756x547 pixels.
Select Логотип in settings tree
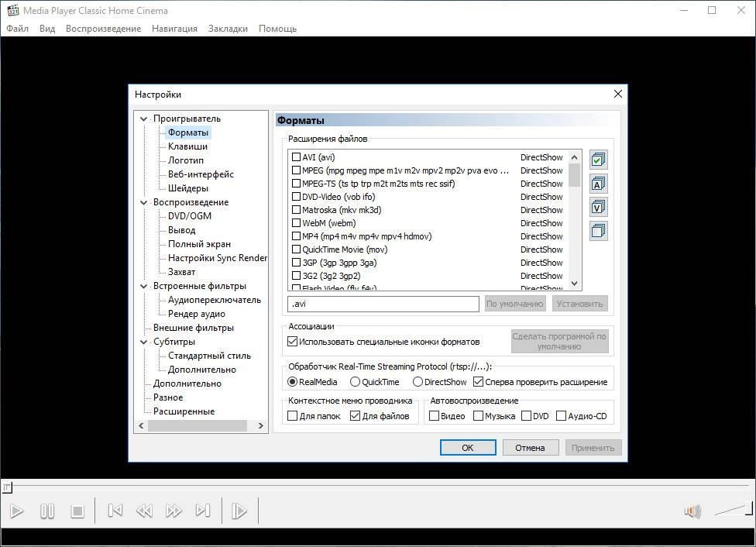point(186,160)
